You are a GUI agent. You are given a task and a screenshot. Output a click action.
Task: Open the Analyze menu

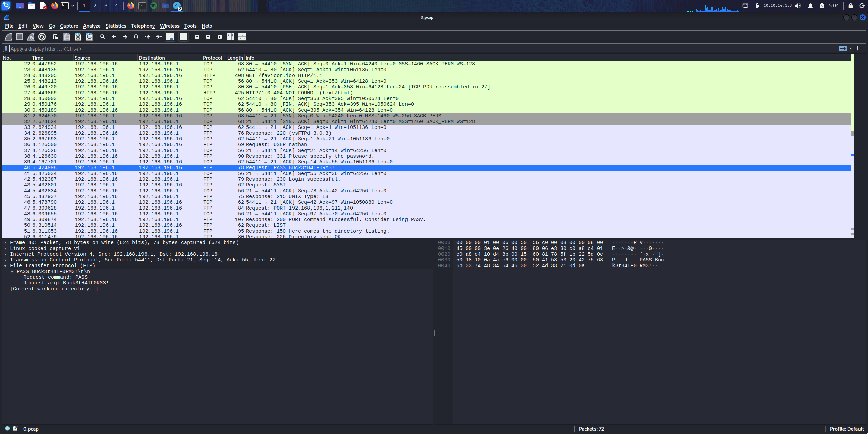pyautogui.click(x=92, y=26)
